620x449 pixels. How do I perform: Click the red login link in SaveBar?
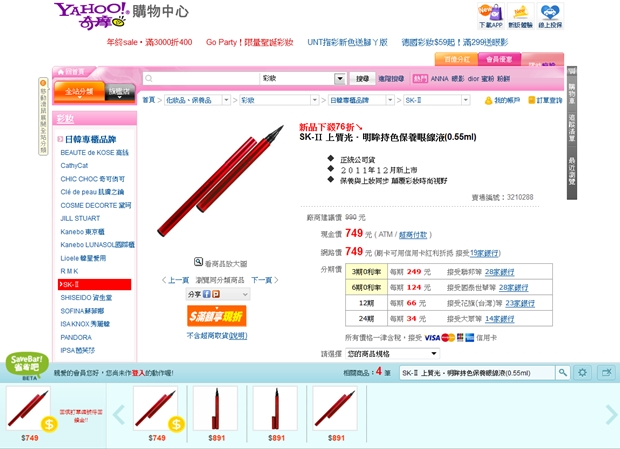(x=138, y=373)
